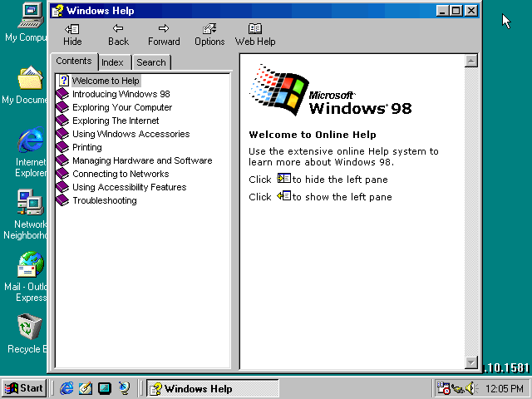Image resolution: width=532 pixels, height=399 pixels.
Task: Click scroll down arrow in help pane
Action: click(471, 362)
